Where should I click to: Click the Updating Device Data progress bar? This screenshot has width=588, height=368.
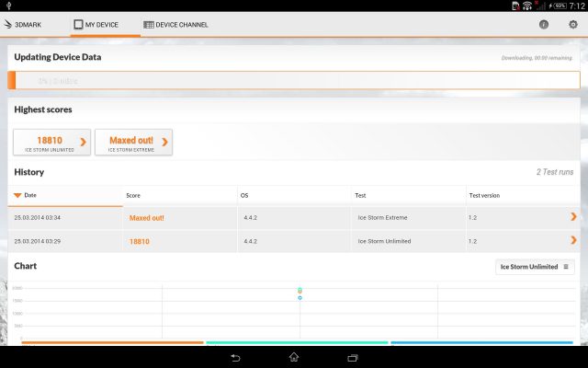(294, 80)
